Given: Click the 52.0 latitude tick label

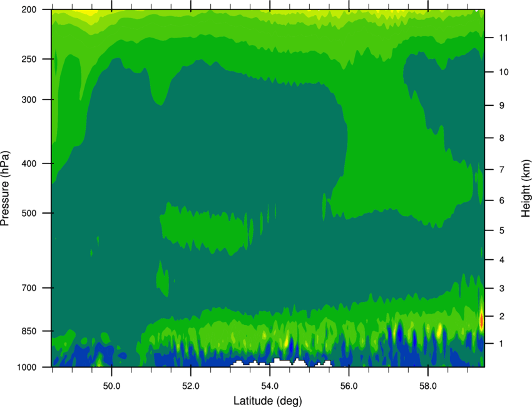Looking at the screenshot, I should 191,386.
